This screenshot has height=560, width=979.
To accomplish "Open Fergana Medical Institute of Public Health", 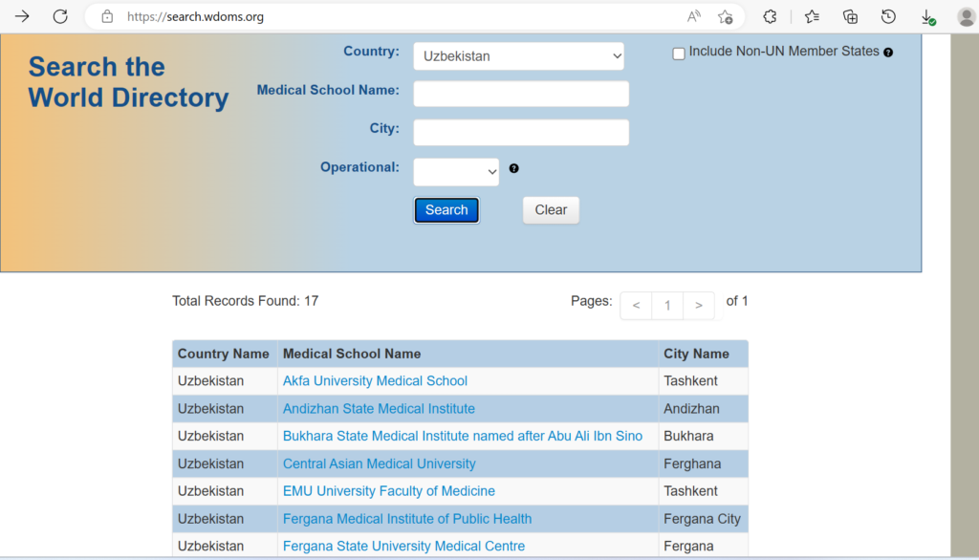I will [x=407, y=519].
